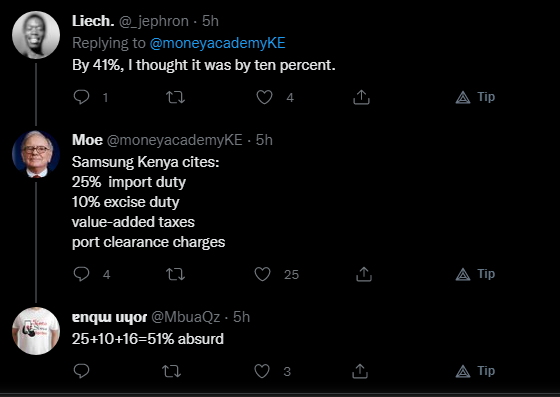Retweet the 51% absurd tweet
Screen dimensions: 560x397
click(171, 371)
